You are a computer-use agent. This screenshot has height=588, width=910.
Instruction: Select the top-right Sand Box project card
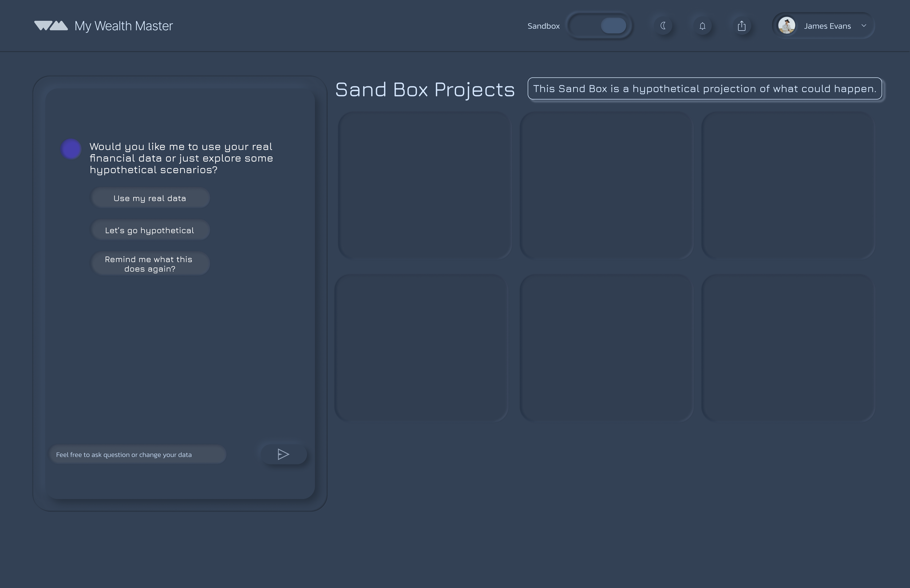pyautogui.click(x=788, y=185)
